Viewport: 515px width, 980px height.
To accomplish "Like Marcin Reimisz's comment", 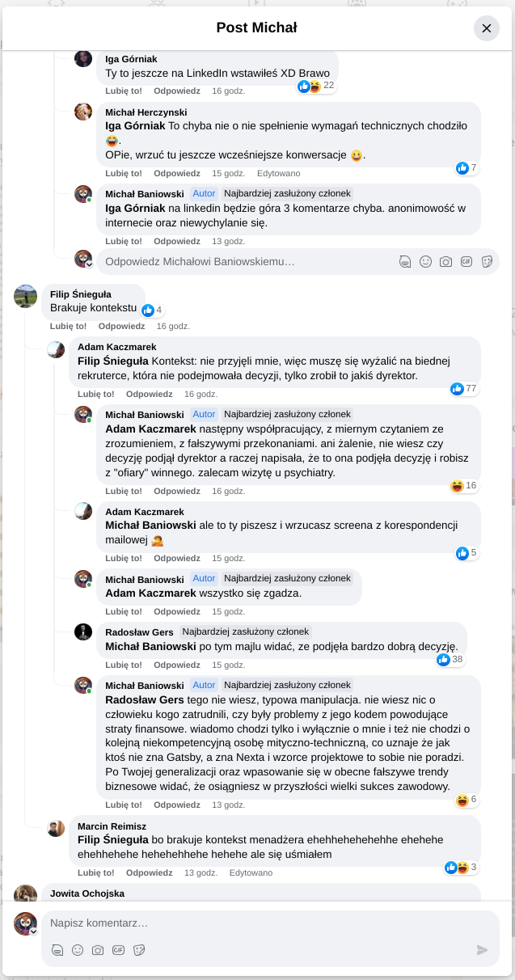I will (x=95, y=872).
